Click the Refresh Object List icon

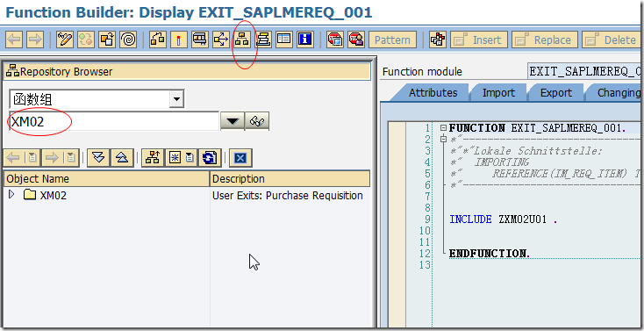pyautogui.click(x=210, y=158)
